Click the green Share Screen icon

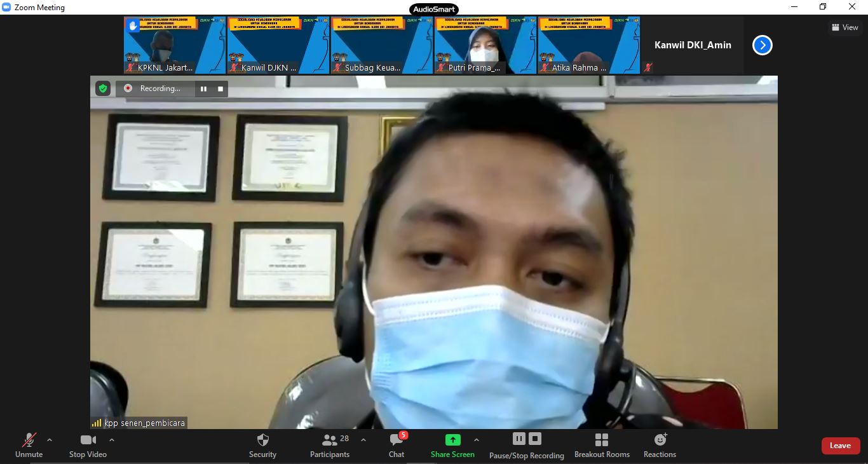click(x=452, y=440)
